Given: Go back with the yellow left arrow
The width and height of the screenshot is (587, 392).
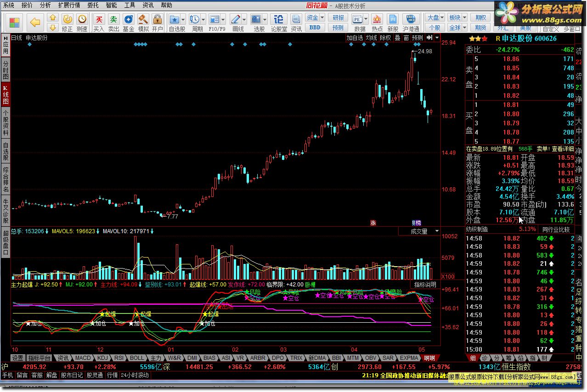Looking at the screenshot, I should pyautogui.click(x=35, y=22).
